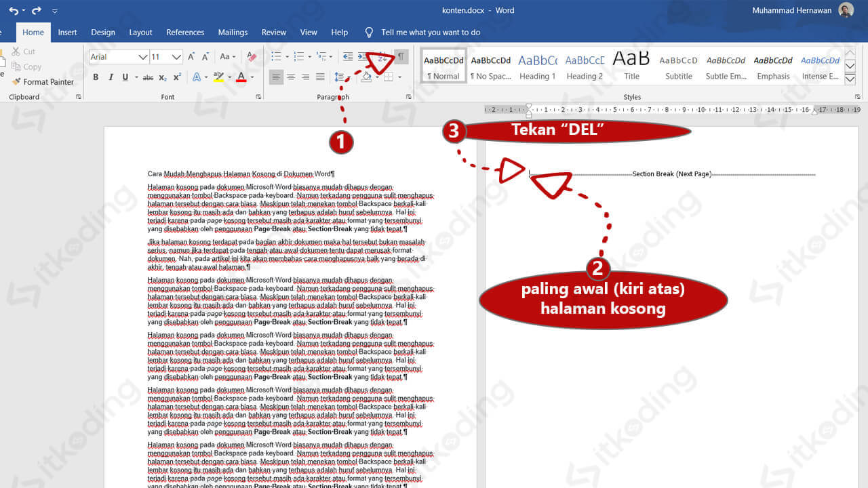Toggle Show/Hide paragraph marks ¶
Image resolution: width=868 pixels, height=488 pixels.
pos(401,57)
